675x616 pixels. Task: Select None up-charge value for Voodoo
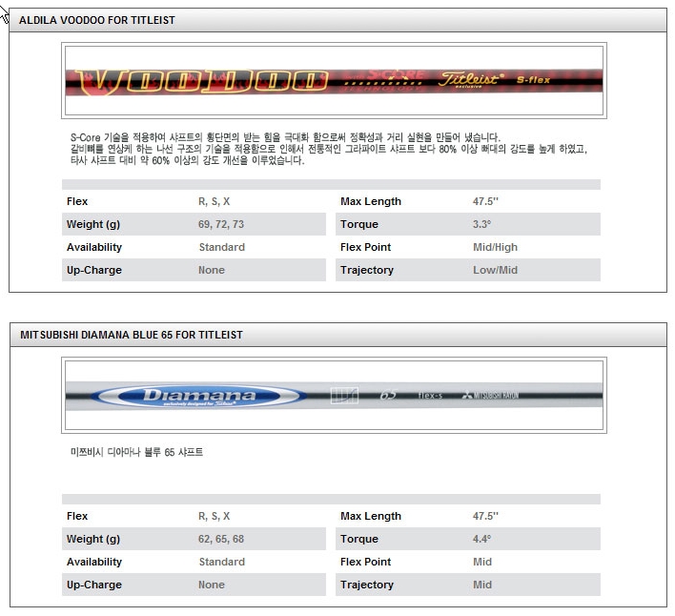[x=212, y=270]
